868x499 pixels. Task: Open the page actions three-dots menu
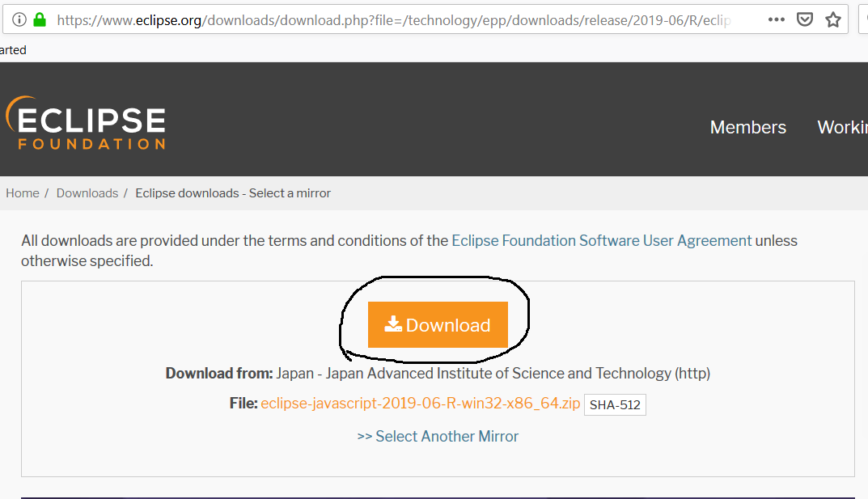click(776, 20)
